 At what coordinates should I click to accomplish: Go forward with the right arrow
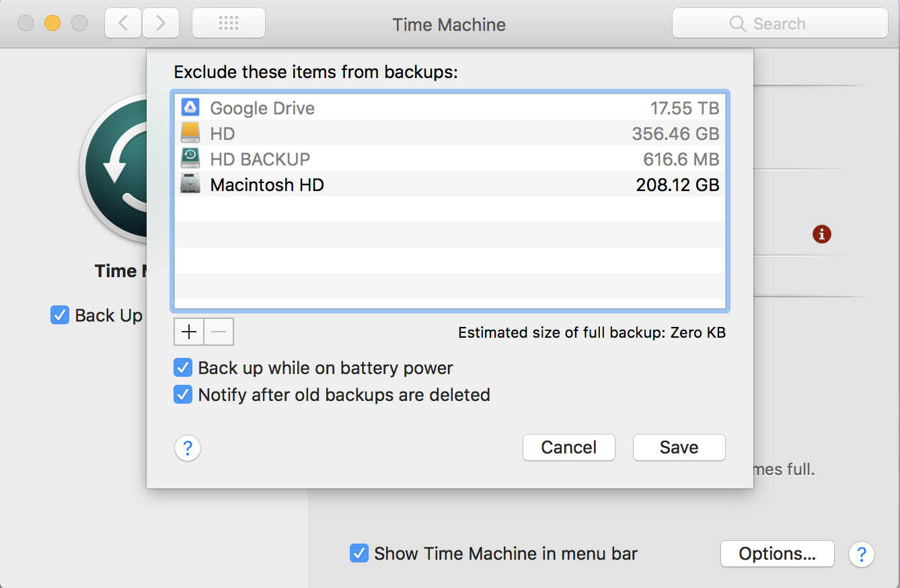[x=160, y=24]
